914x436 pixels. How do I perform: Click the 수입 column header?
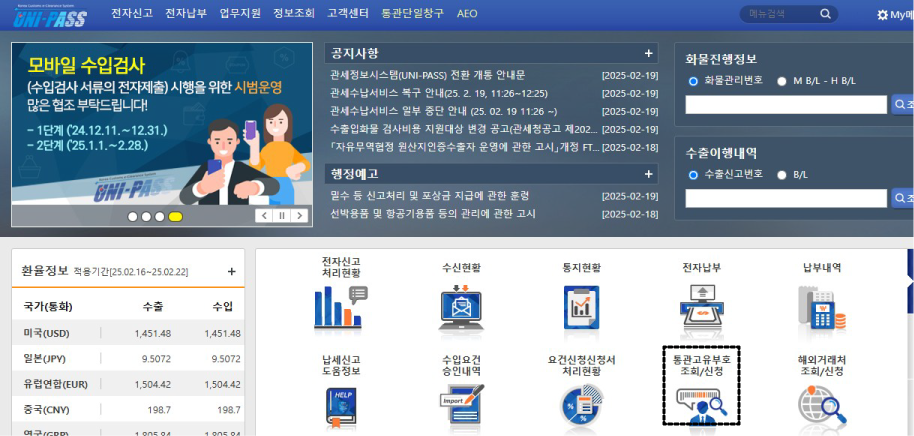coord(223,307)
